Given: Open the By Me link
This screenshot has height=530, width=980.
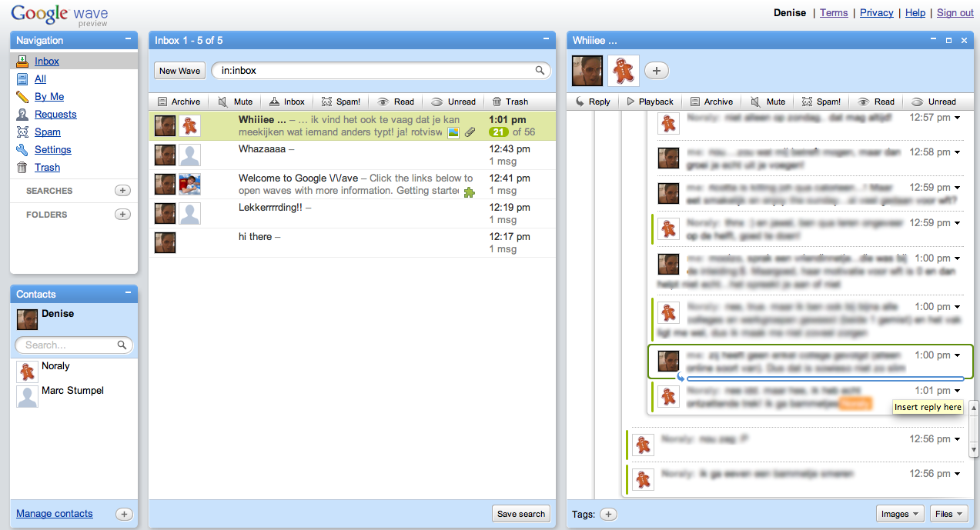Looking at the screenshot, I should tap(49, 97).
